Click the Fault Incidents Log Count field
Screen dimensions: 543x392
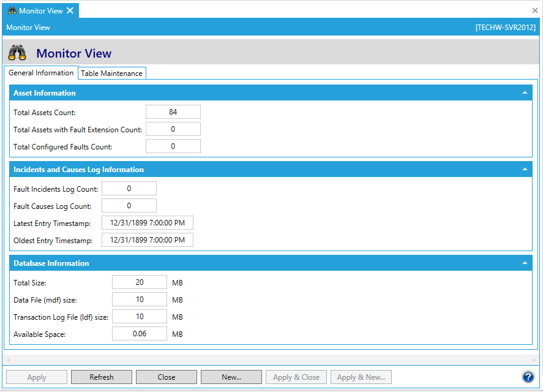[129, 189]
